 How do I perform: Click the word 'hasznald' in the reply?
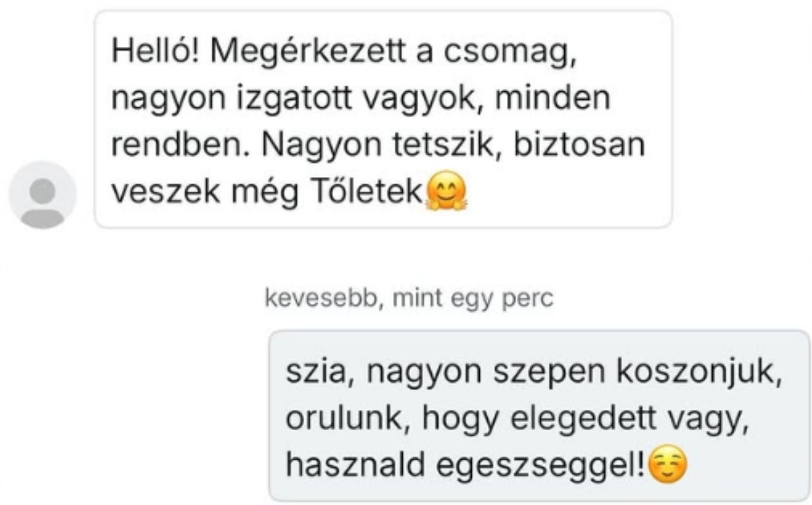(x=355, y=464)
